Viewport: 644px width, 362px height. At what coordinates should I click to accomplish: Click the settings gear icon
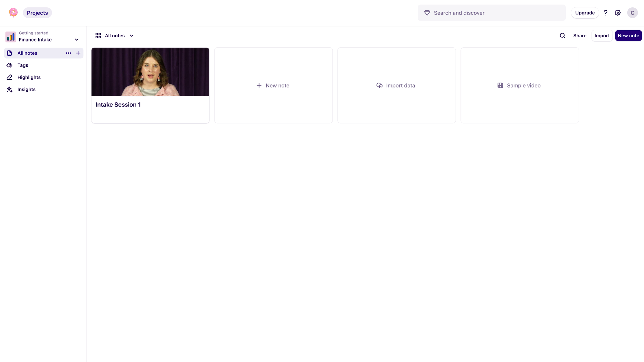[x=618, y=12]
